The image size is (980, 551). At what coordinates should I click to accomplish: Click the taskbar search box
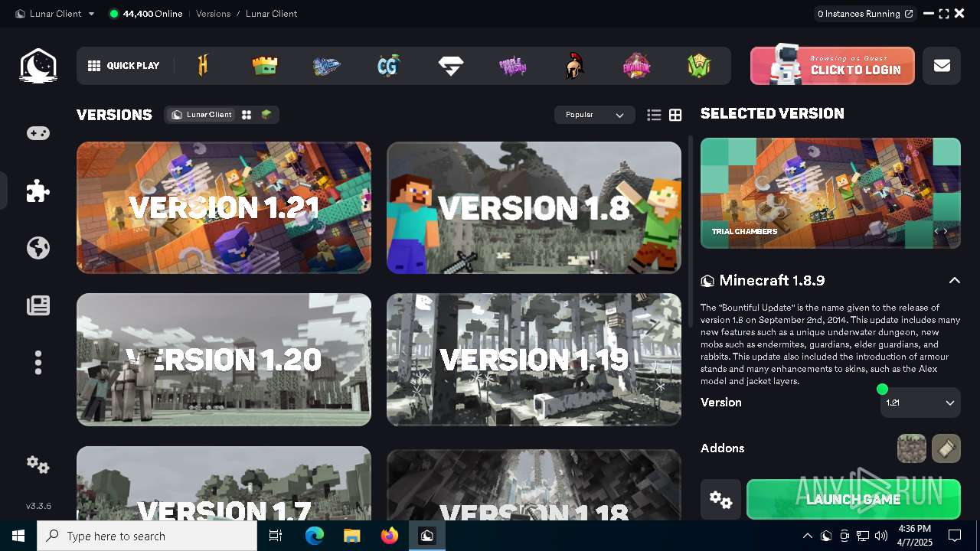pyautogui.click(x=147, y=536)
